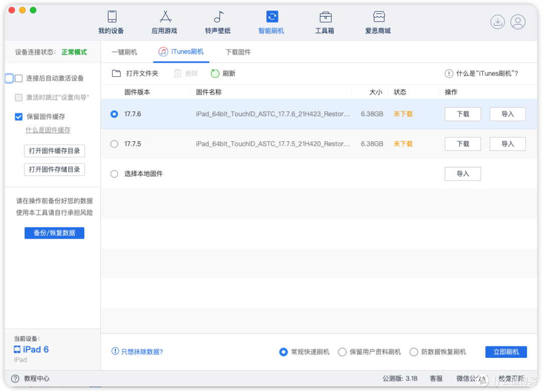Image resolution: width=542 pixels, height=392 pixels.
Task: Toggle 激活时跳过"设置向导" checkbox
Action: tap(19, 97)
